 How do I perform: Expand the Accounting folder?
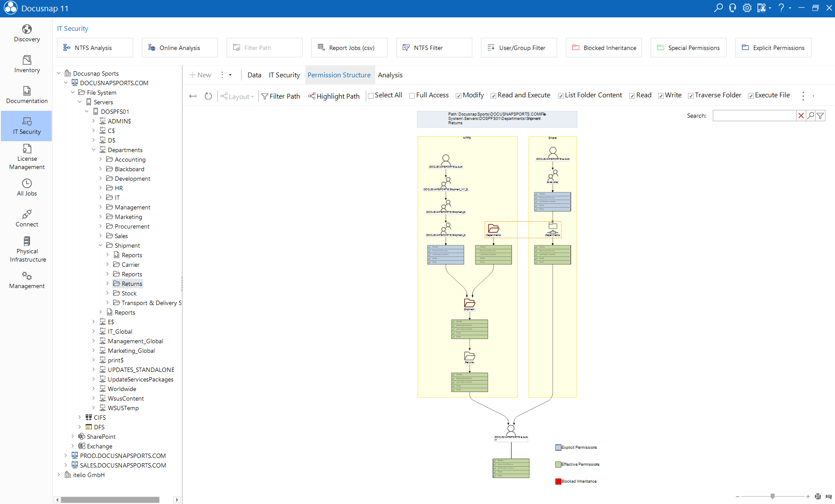point(100,159)
